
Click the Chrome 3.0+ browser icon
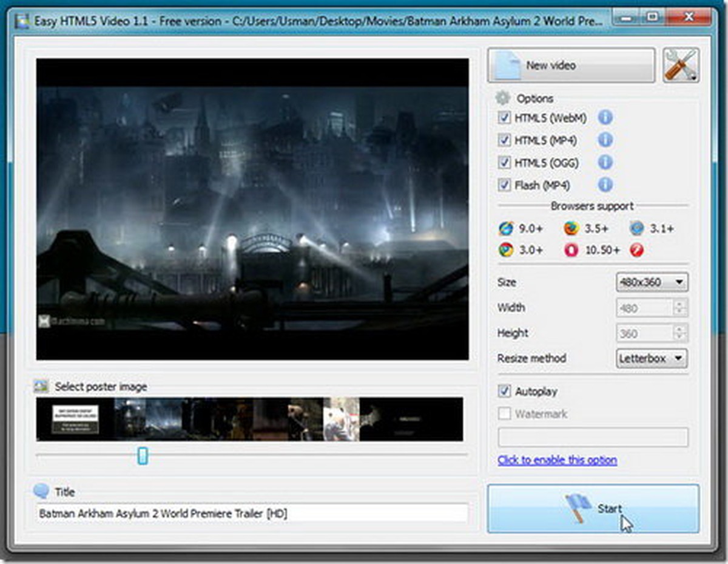tap(505, 250)
